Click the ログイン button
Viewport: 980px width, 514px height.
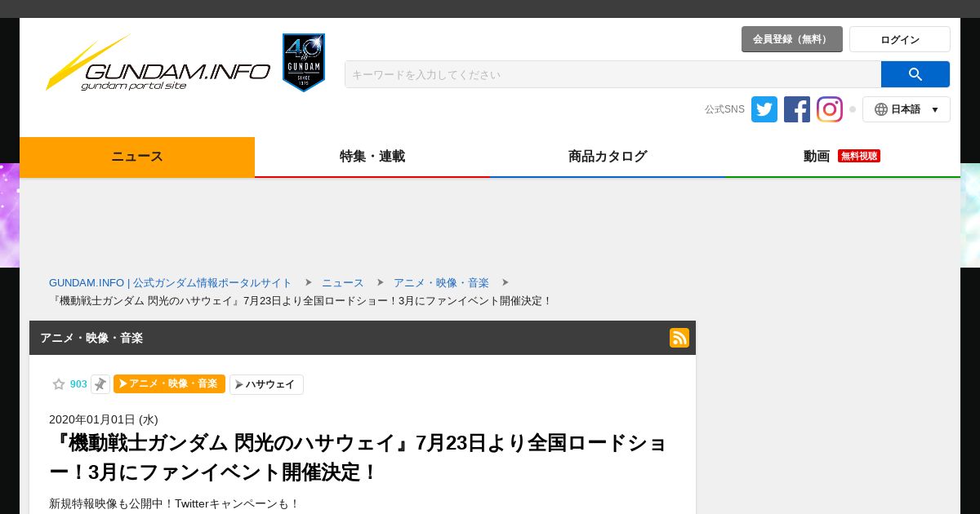click(x=900, y=39)
